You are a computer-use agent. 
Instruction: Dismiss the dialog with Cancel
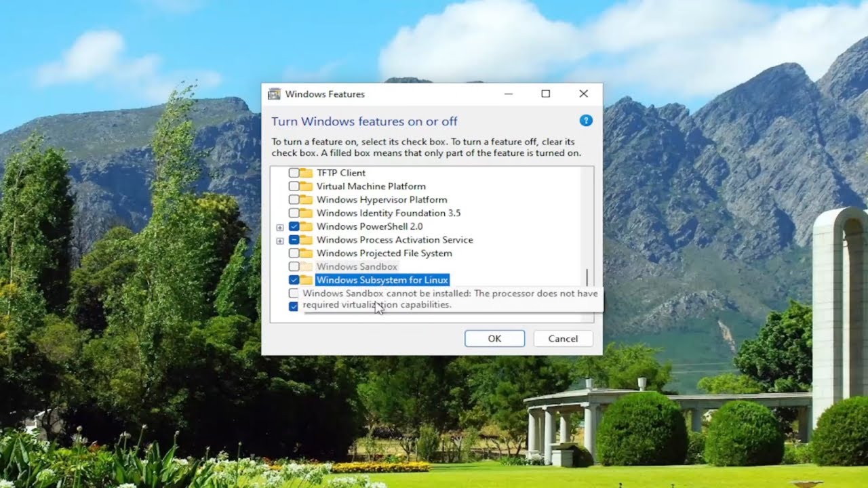point(563,338)
